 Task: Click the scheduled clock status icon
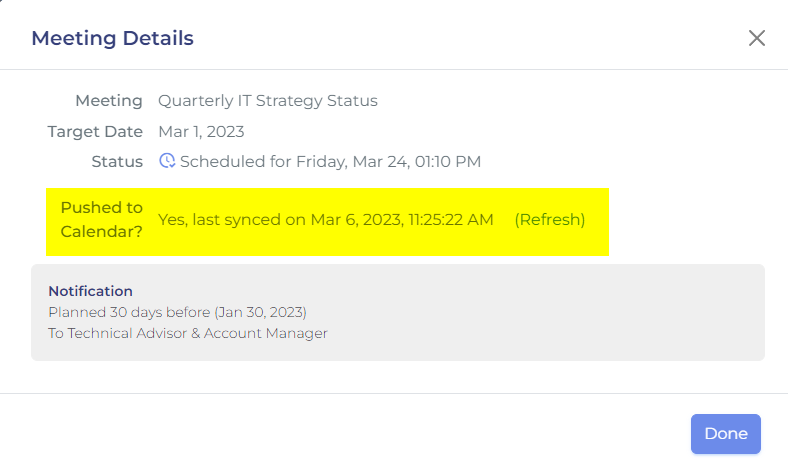point(167,161)
